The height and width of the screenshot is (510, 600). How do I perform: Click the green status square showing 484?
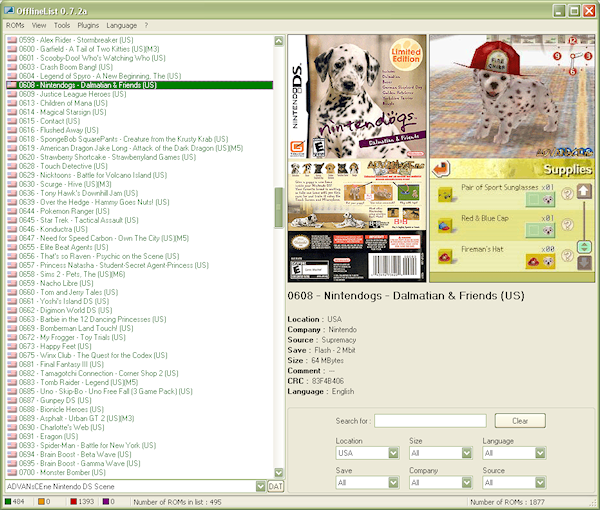pos(8,502)
